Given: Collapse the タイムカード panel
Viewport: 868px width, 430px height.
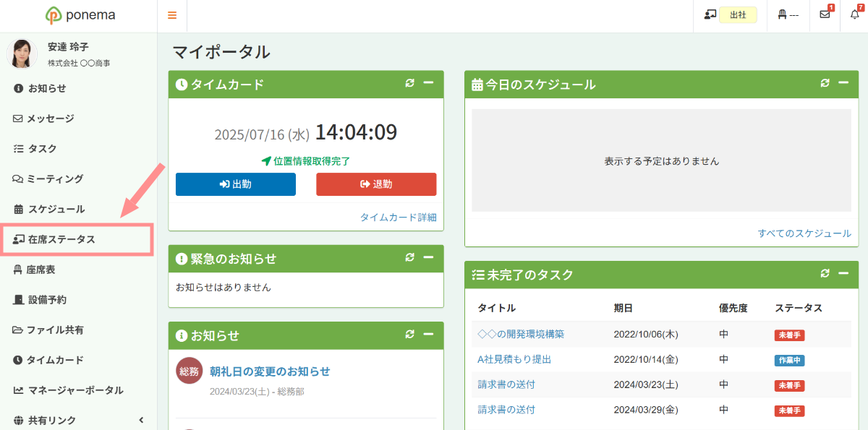Looking at the screenshot, I should [x=428, y=84].
